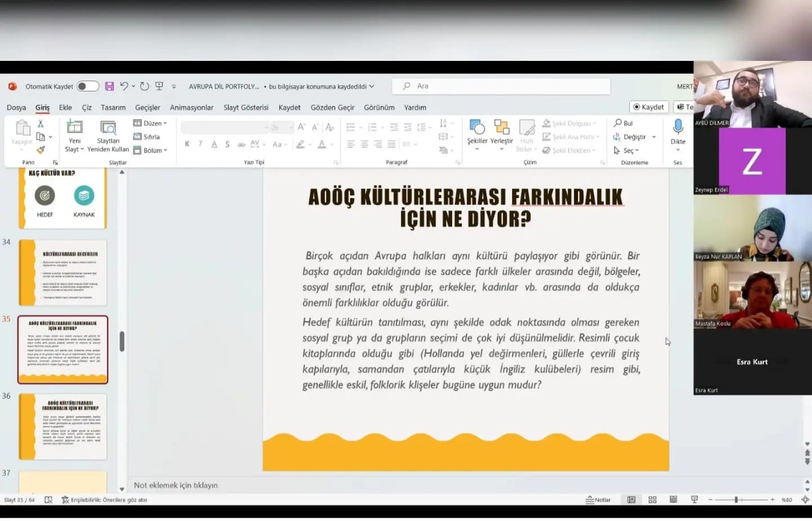Open the Seç selection dropdown

pyautogui.click(x=627, y=151)
